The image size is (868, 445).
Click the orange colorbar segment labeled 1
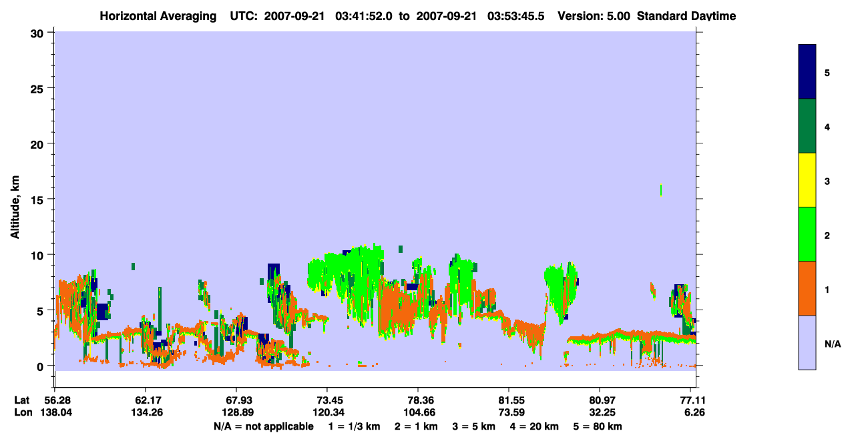click(807, 288)
